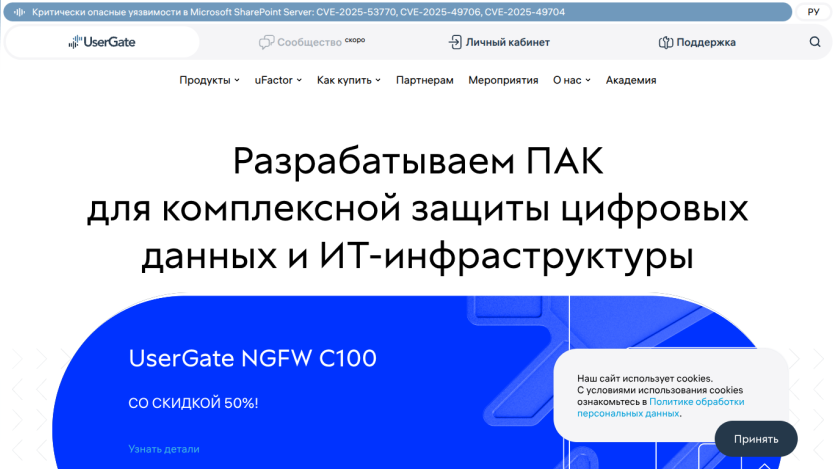Open the Мероприятия menu item
The image size is (835, 469).
pos(503,80)
